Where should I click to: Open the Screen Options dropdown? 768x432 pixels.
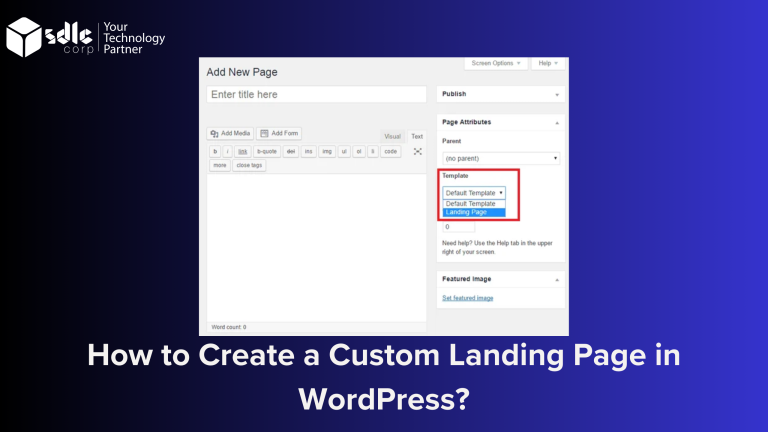496,63
